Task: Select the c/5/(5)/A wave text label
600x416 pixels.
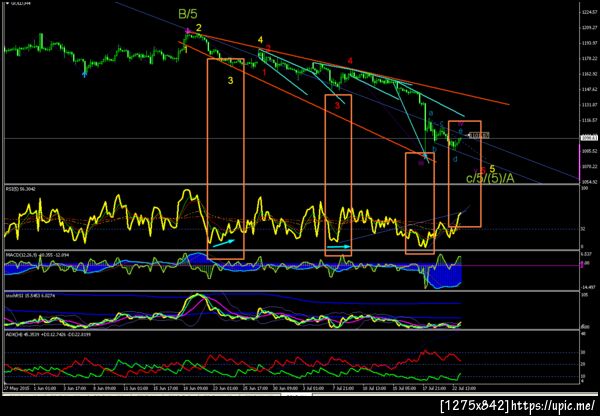Action: (490, 178)
